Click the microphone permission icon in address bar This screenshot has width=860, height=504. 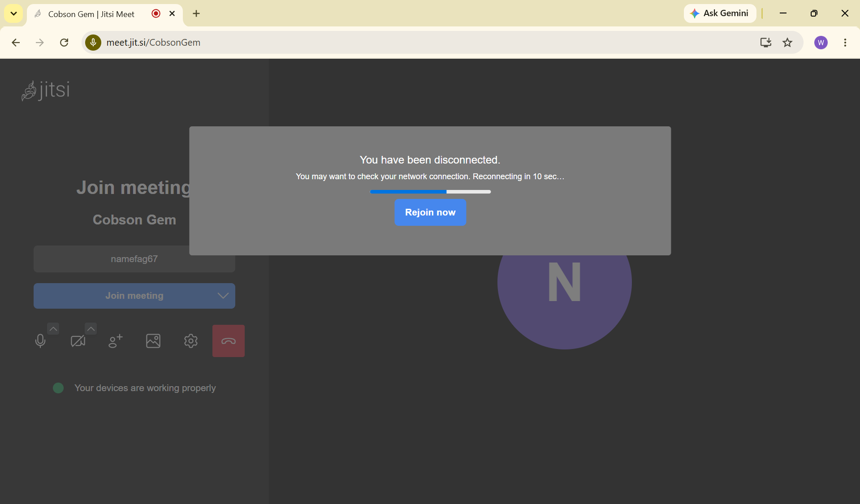click(93, 43)
